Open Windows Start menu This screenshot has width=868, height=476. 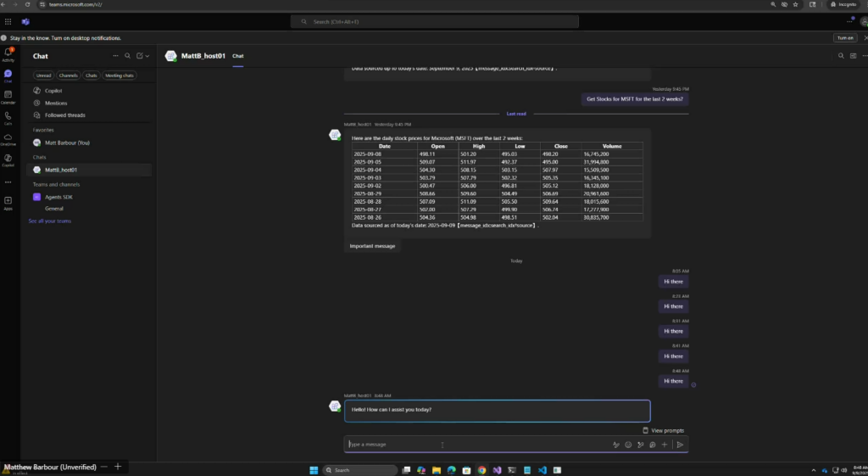(x=314, y=470)
